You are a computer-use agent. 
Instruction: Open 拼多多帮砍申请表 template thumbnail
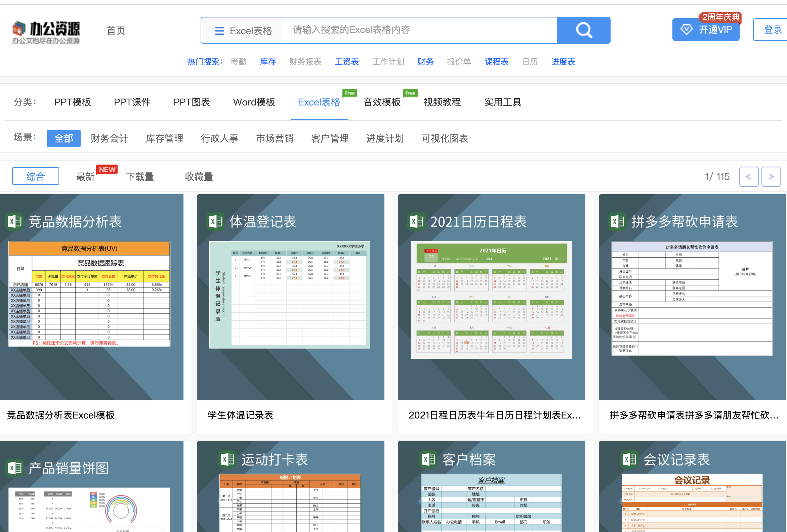point(693,297)
